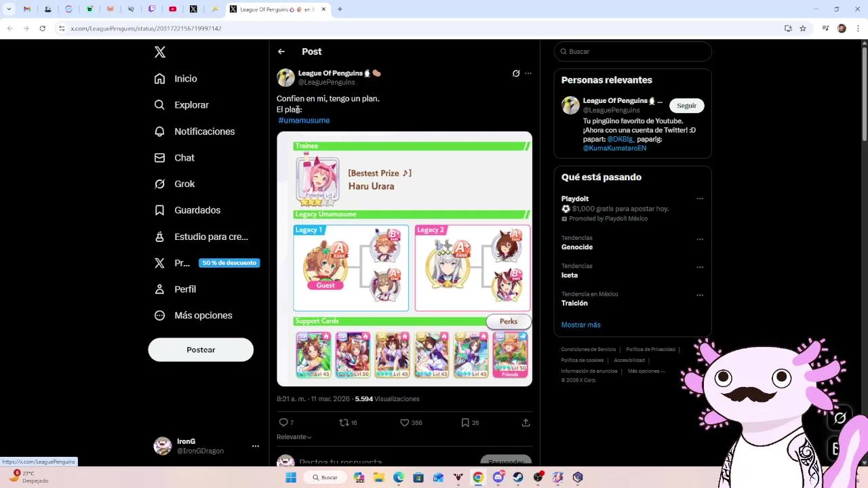The image size is (868, 488).
Task: Open Perfil in sidebar
Action: tap(175, 289)
